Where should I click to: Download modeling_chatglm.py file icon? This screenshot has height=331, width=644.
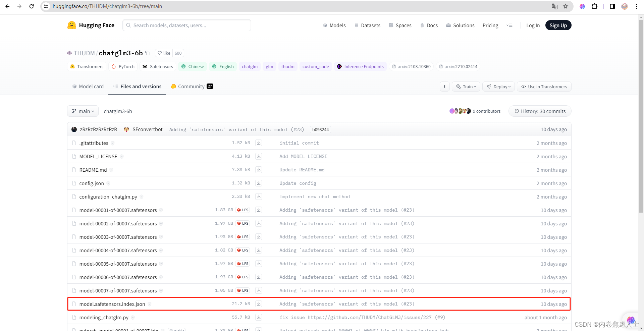(x=259, y=317)
